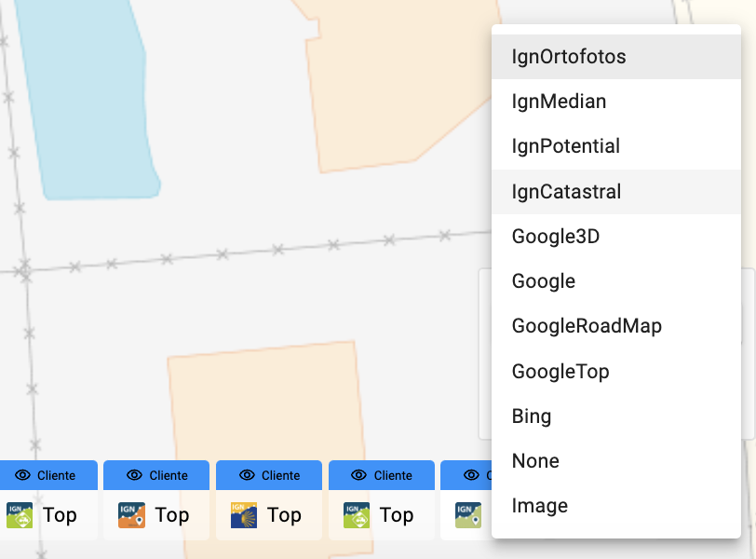Click the IGN scallop shell icon
This screenshot has height=559, width=756.
(x=244, y=515)
